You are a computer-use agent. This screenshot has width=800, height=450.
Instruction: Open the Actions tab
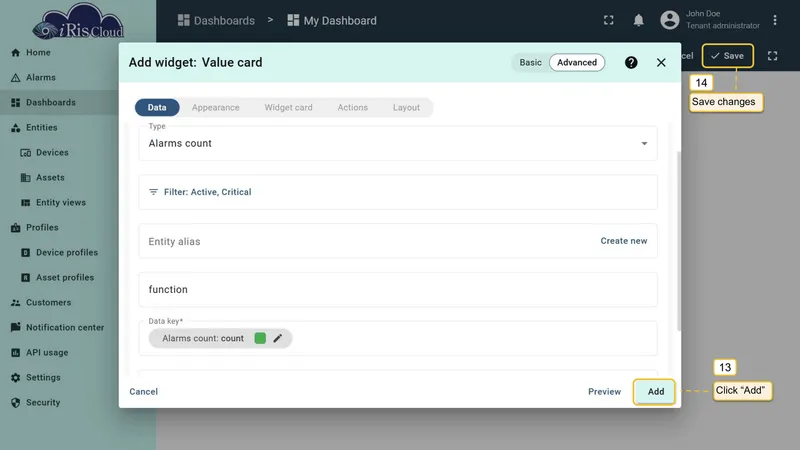tap(353, 108)
